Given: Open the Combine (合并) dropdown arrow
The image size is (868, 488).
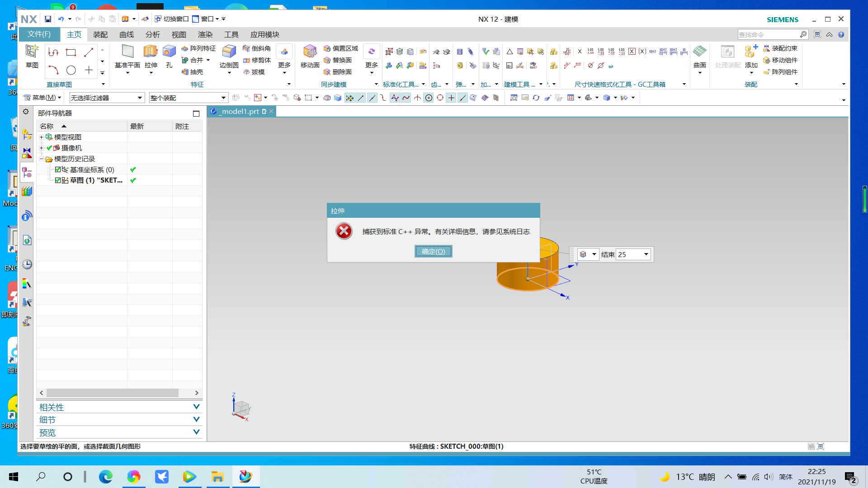Looking at the screenshot, I should 208,60.
